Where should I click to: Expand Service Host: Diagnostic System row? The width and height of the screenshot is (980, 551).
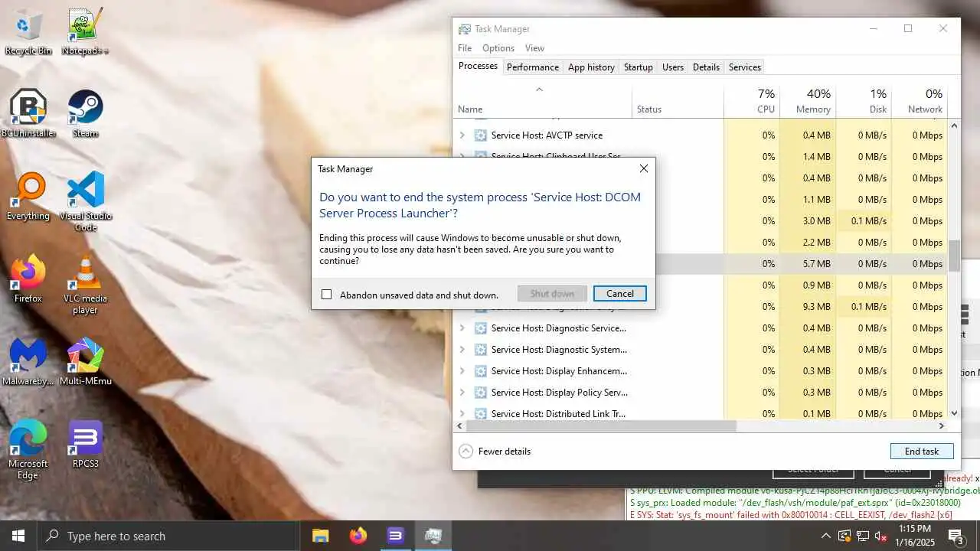tap(462, 350)
